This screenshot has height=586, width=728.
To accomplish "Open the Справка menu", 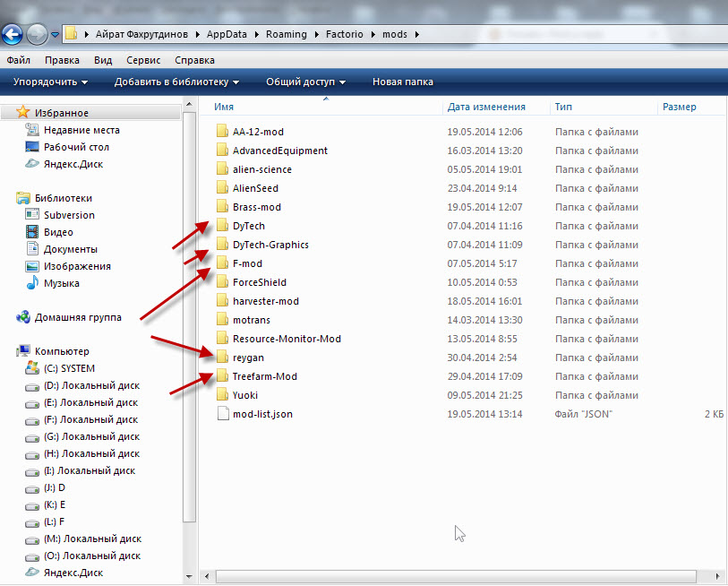I will tap(194, 60).
